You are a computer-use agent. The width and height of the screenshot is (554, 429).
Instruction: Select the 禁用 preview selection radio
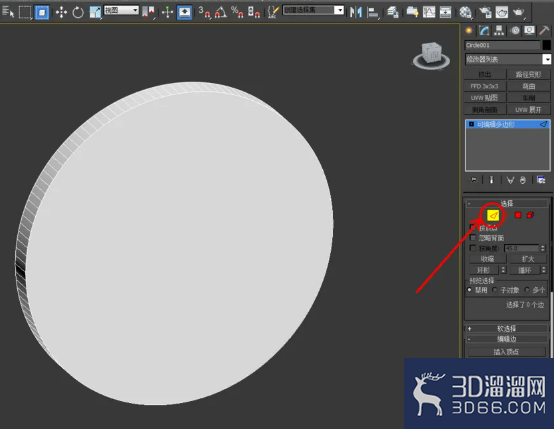point(470,290)
